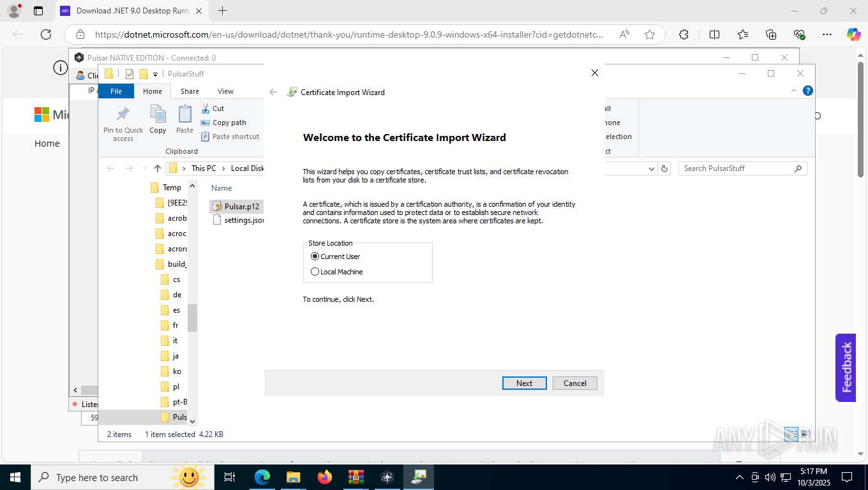Click the tree horizontal scroll-left arrow
This screenshot has height=490, width=868.
point(75,390)
